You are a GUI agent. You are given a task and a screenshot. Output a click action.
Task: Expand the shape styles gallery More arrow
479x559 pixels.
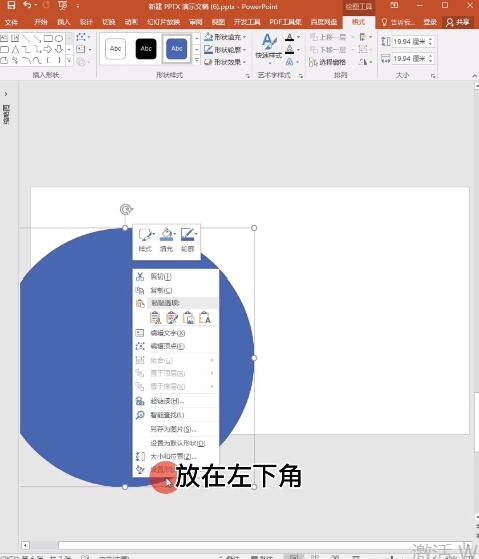(x=197, y=61)
